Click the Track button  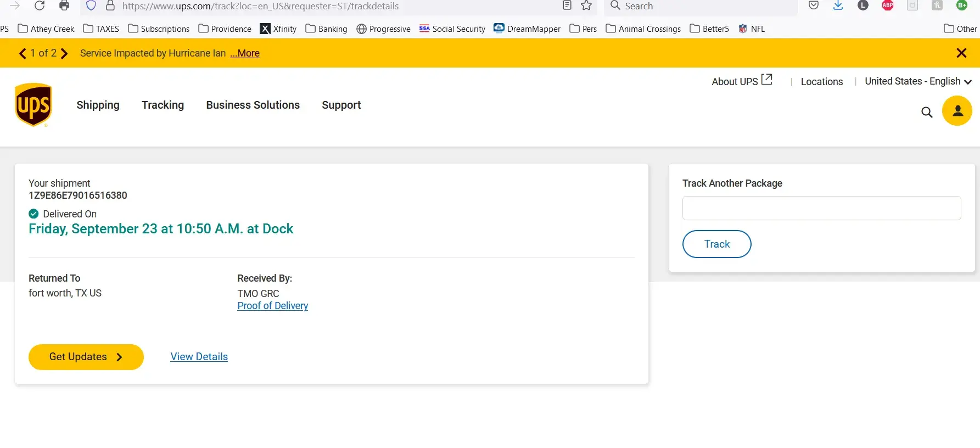tap(716, 244)
